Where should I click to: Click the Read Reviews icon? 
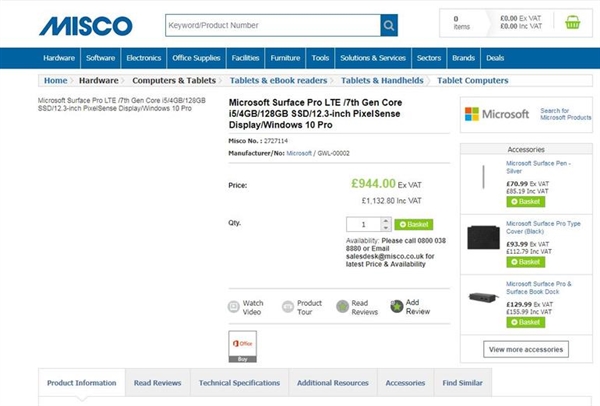click(342, 306)
